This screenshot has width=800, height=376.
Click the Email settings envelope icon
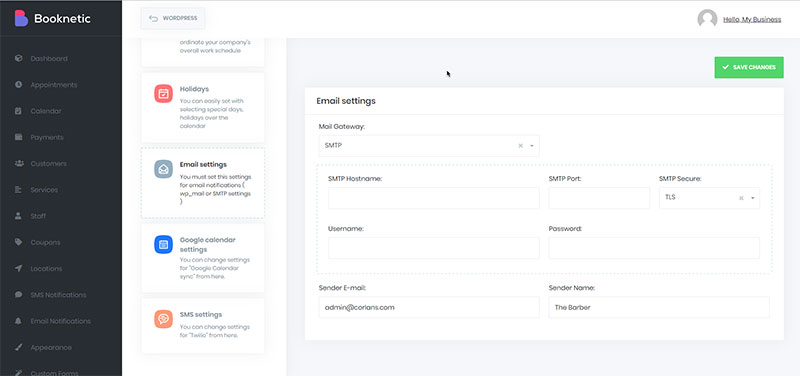tap(163, 169)
